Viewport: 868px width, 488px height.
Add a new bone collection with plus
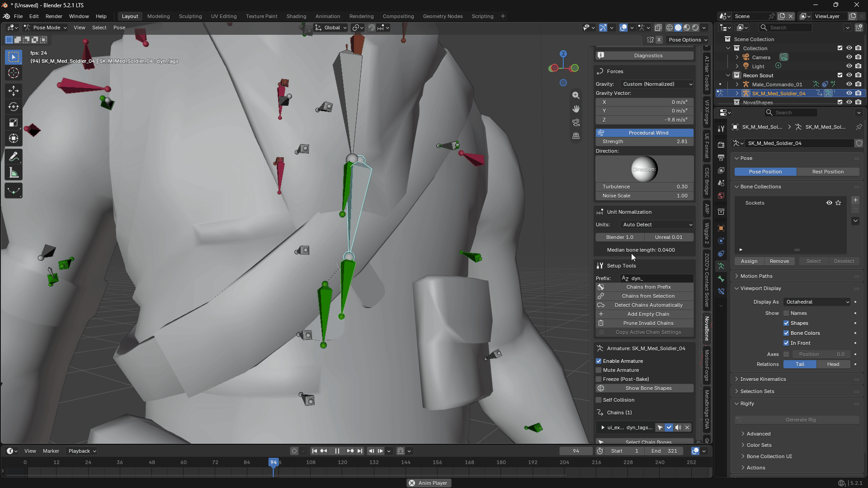(x=855, y=200)
